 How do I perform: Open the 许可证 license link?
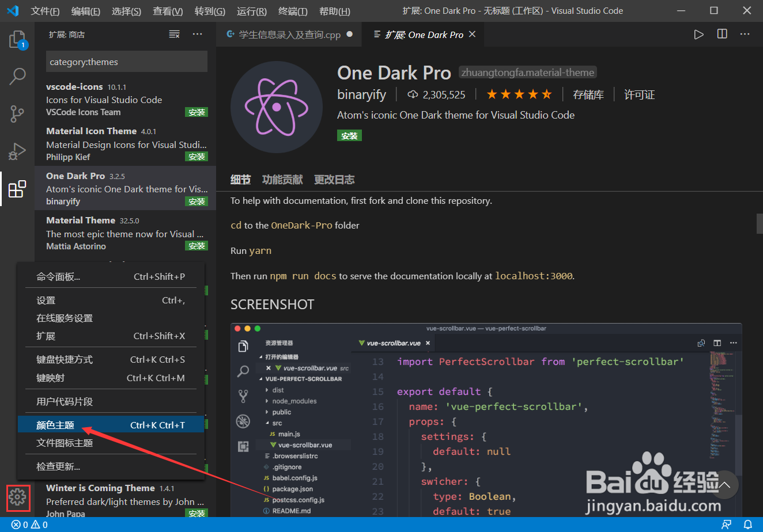click(x=640, y=95)
